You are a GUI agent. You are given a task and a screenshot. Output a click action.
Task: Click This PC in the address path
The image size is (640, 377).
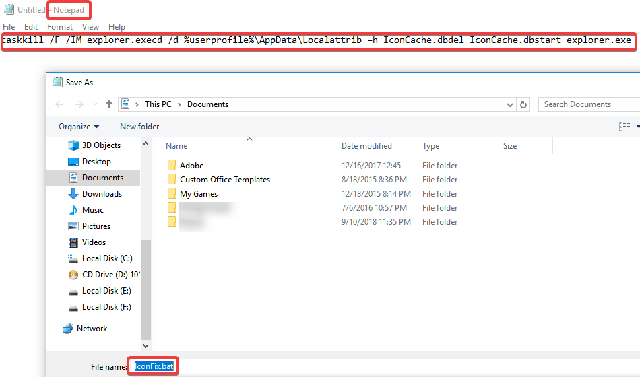click(x=158, y=104)
